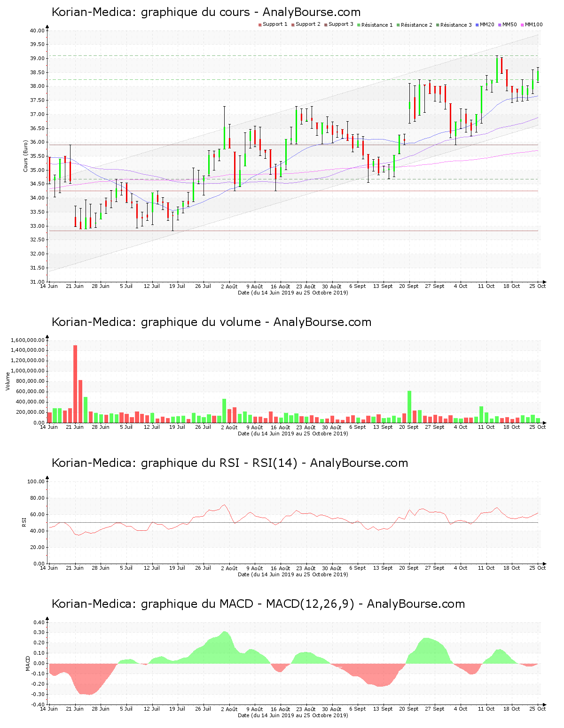The image size is (564, 728).
Task: Select the 'Résistance 1' legend label
Action: pyautogui.click(x=377, y=25)
